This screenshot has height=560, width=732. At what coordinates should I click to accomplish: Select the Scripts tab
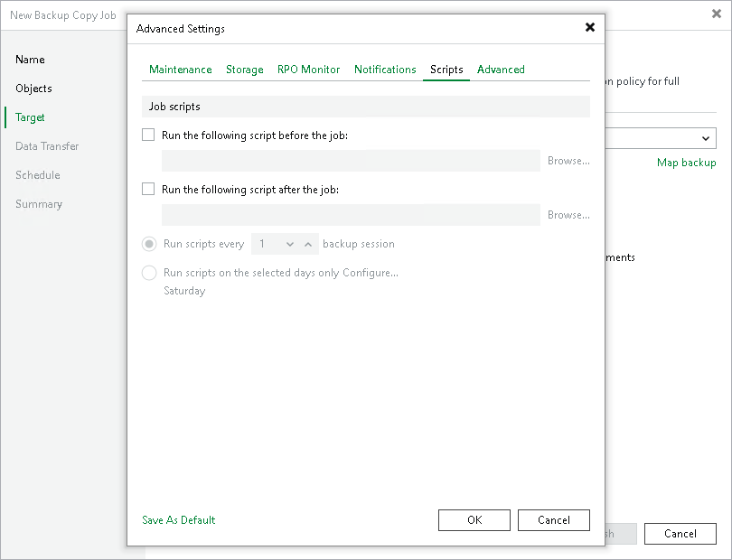(x=446, y=69)
